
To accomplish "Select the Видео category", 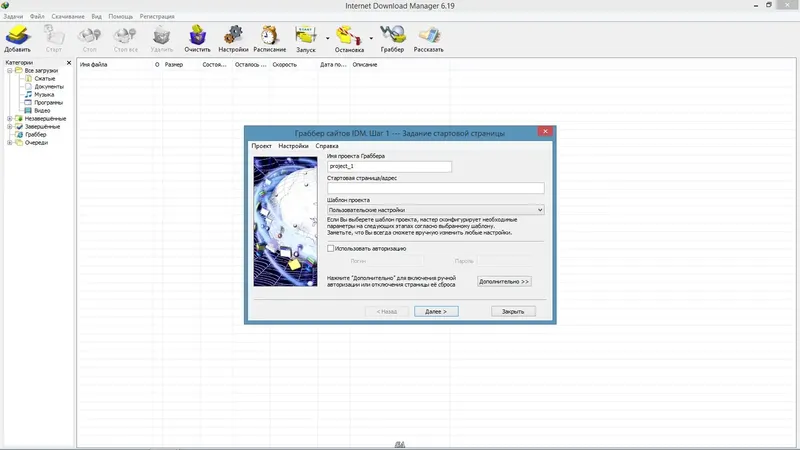I will coord(42,111).
